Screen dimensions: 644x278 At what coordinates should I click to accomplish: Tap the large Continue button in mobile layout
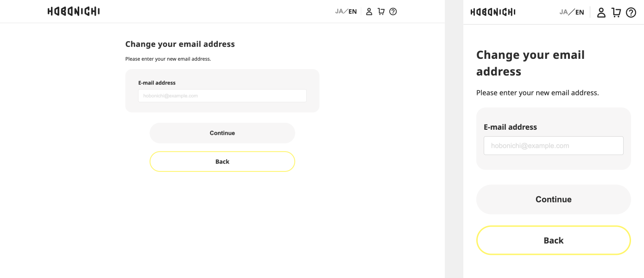(554, 199)
